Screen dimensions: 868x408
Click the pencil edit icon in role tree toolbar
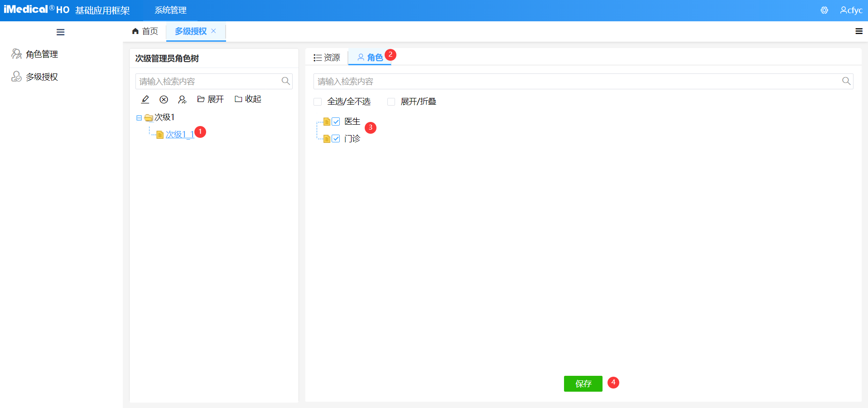click(145, 99)
